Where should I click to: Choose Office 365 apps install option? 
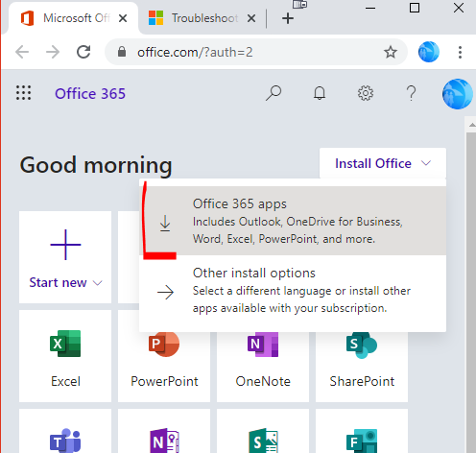pyautogui.click(x=293, y=221)
